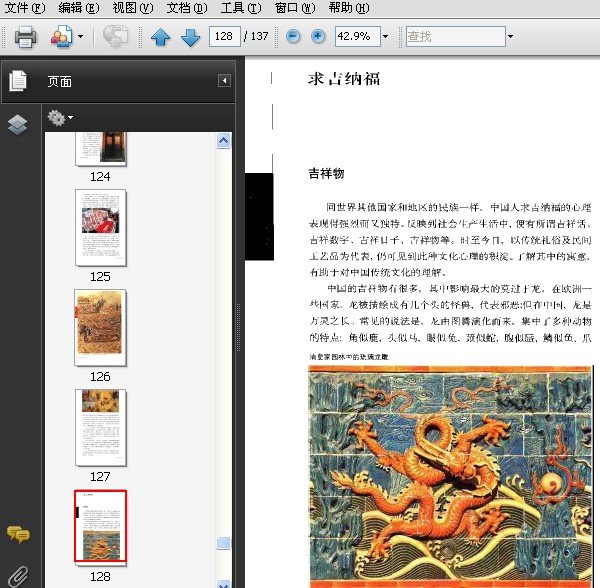Select page thumbnail 126

click(x=100, y=327)
